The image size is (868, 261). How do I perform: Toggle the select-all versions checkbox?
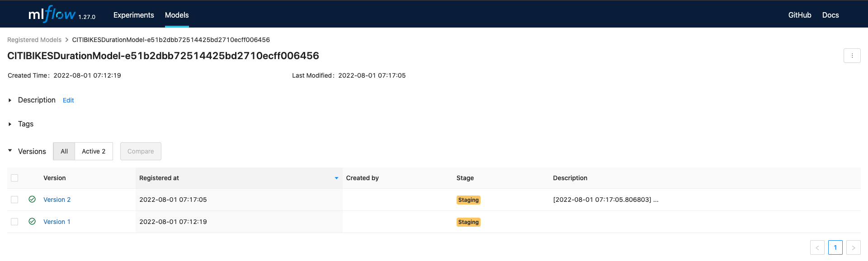(14, 178)
